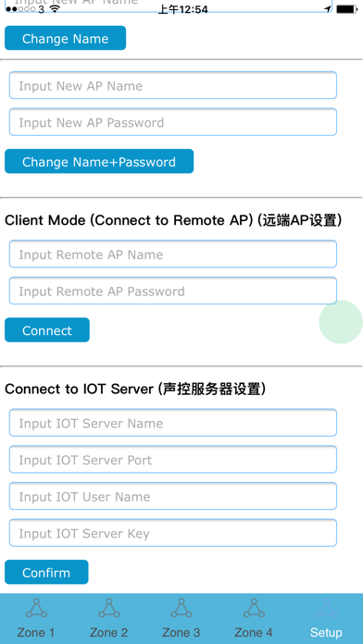Open the Zone 3 tab label
This screenshot has width=363, height=644.
(x=181, y=633)
